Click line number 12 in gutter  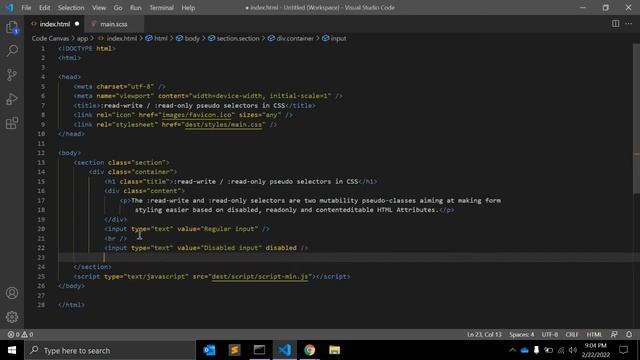coord(41,153)
